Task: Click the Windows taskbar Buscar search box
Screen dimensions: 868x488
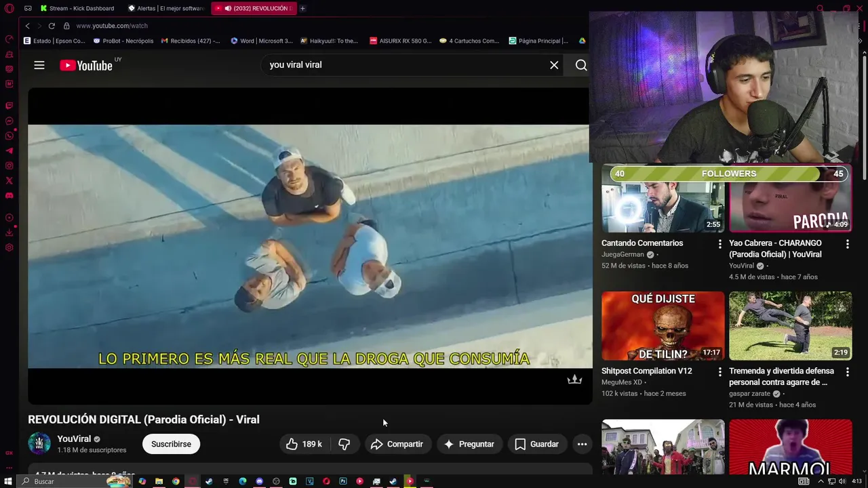Action: tap(75, 481)
